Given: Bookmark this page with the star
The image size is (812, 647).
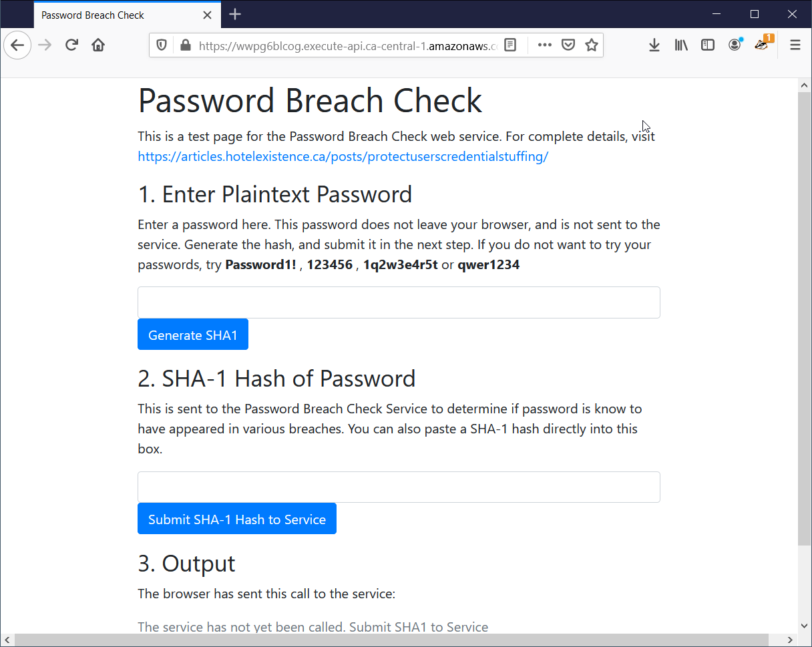Looking at the screenshot, I should [591, 45].
